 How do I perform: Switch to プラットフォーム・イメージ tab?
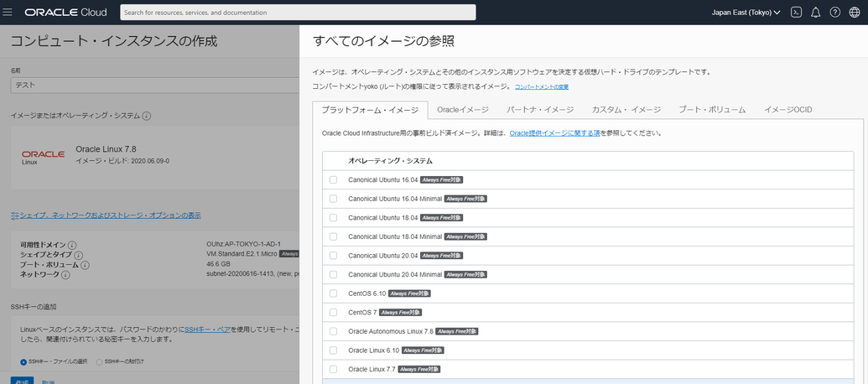pos(370,110)
